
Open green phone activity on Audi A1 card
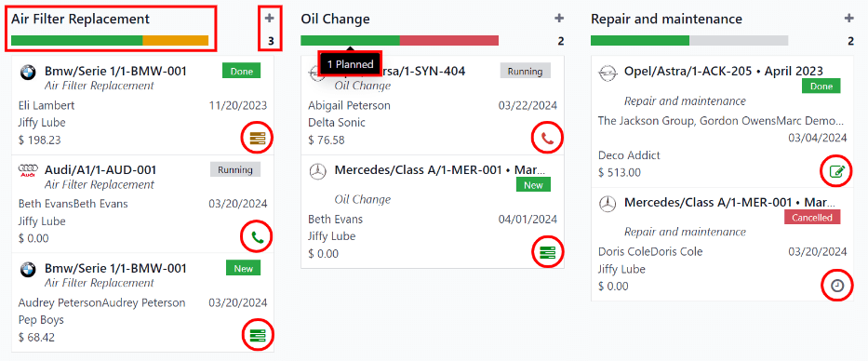[x=258, y=238]
